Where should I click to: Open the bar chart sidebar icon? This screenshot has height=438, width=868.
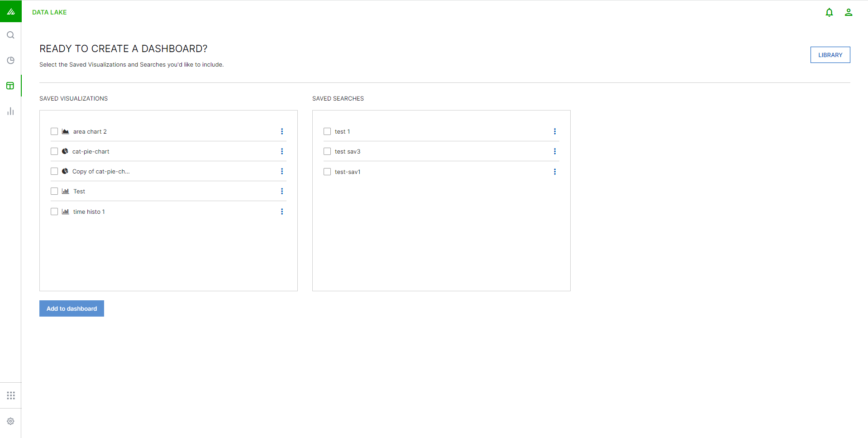tap(10, 111)
